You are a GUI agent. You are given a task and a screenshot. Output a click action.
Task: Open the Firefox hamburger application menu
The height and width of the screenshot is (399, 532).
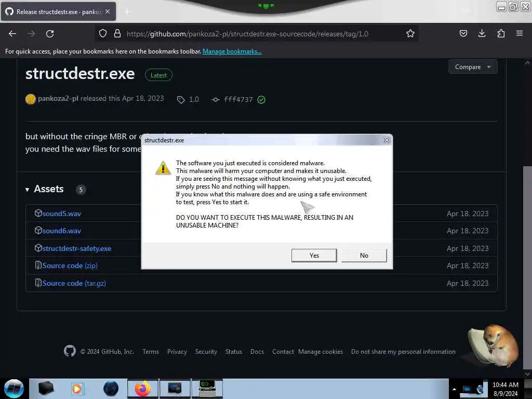click(520, 34)
